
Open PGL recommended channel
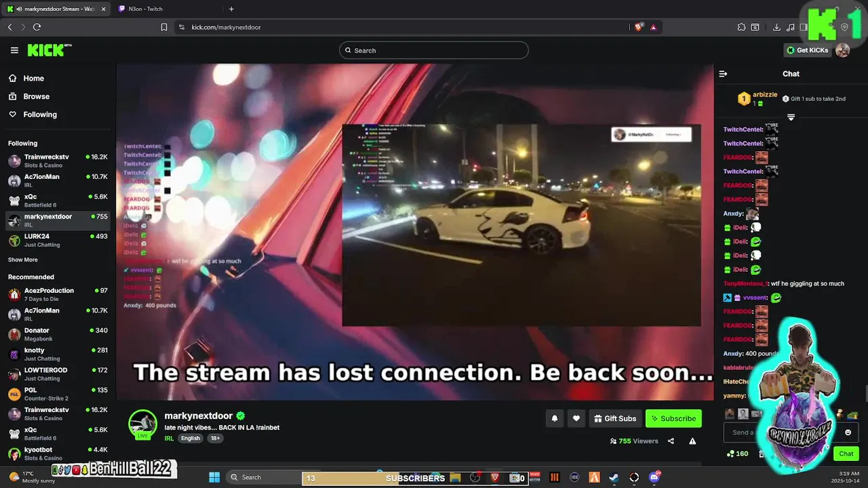point(58,394)
